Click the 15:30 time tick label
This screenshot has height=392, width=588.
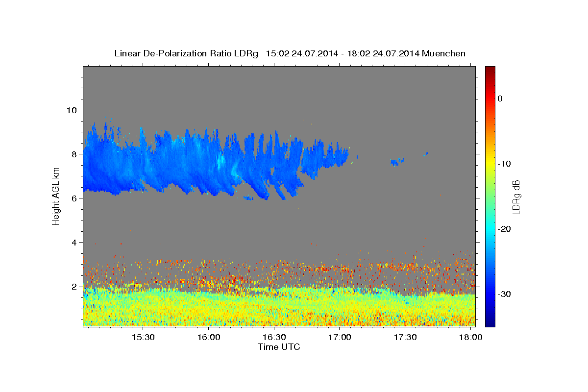click(x=144, y=338)
